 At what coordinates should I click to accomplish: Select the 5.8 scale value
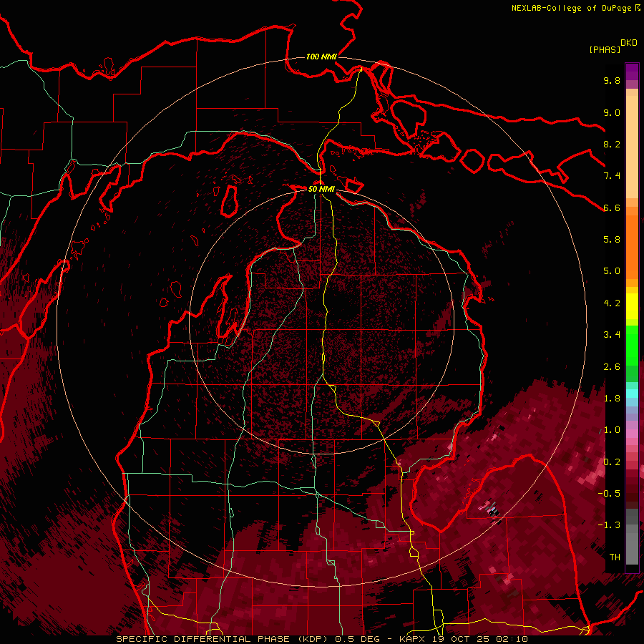click(x=612, y=240)
